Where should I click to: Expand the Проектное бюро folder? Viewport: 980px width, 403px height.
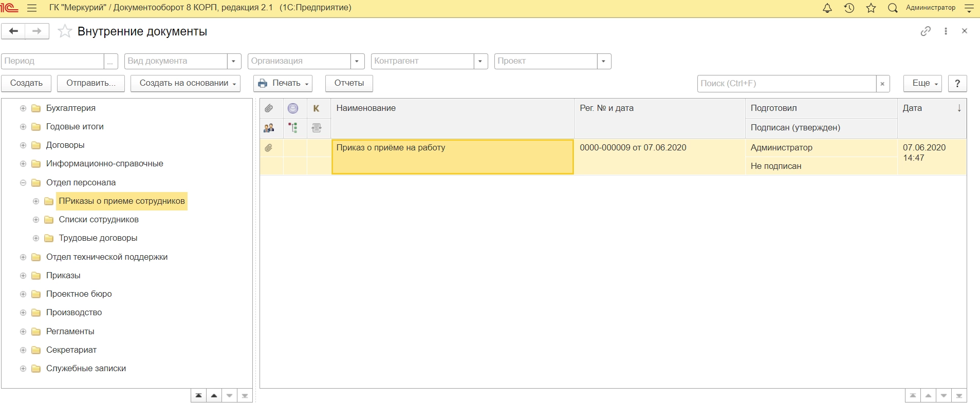coord(23,294)
